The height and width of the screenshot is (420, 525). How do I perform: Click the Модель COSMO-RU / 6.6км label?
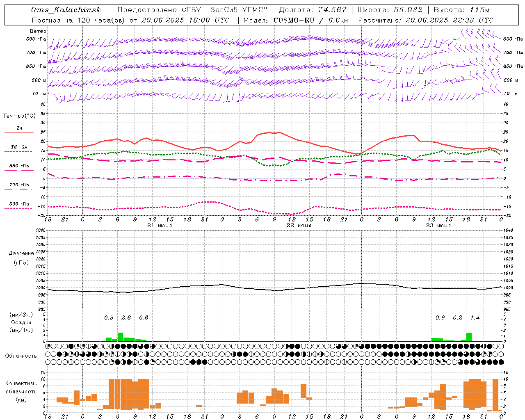tap(296, 20)
